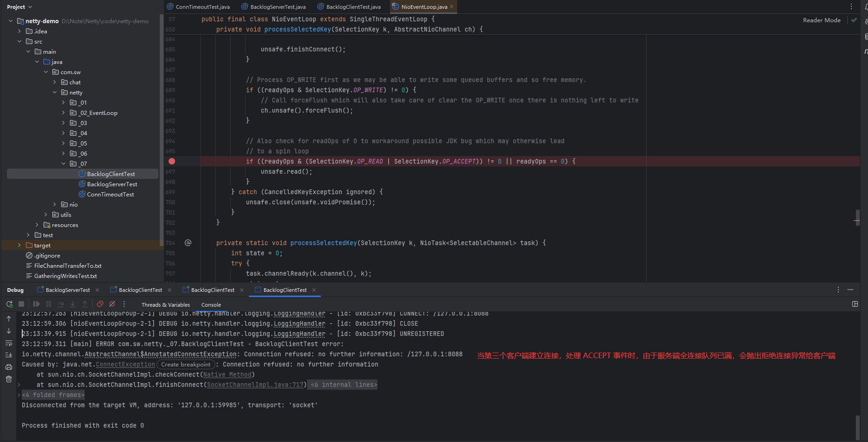
Task: Open editor tabs options menu
Action: click(x=851, y=6)
